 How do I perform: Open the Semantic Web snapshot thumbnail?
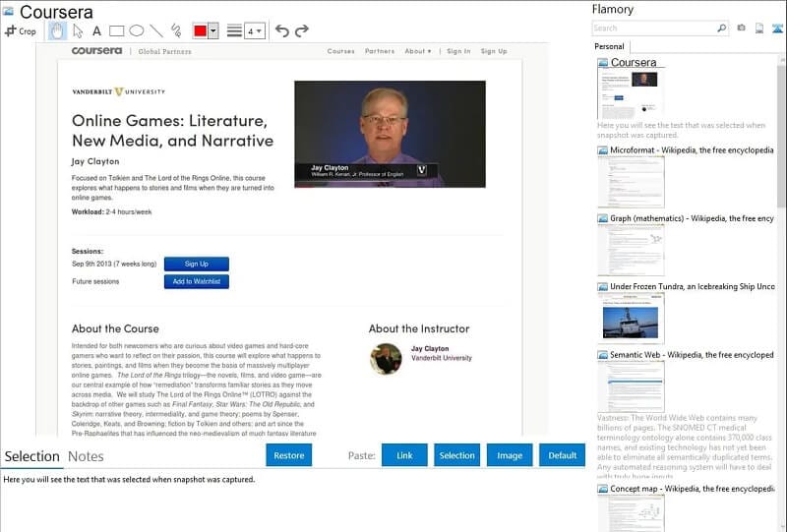pos(632,386)
